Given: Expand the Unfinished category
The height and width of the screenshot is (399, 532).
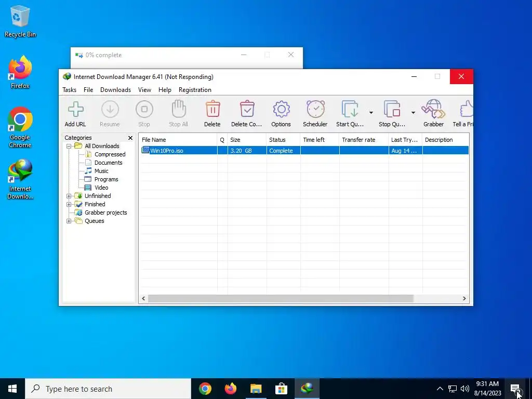Looking at the screenshot, I should click(69, 196).
